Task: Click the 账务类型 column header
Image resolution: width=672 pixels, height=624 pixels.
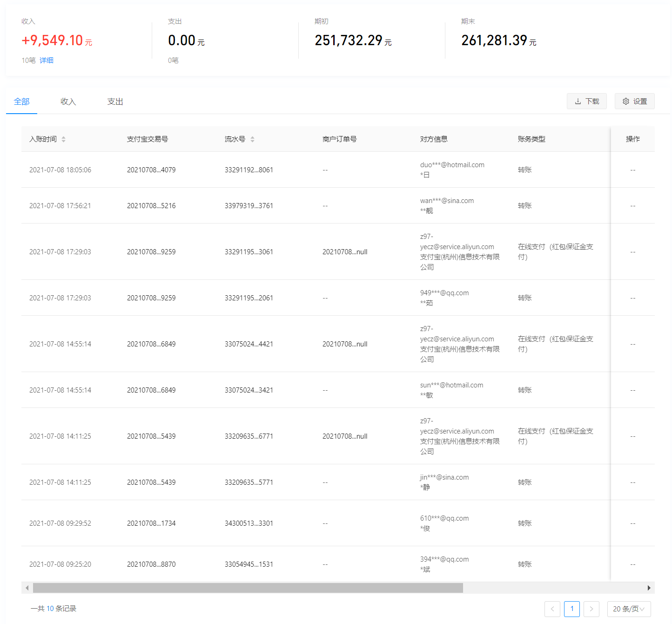Action: [x=531, y=139]
